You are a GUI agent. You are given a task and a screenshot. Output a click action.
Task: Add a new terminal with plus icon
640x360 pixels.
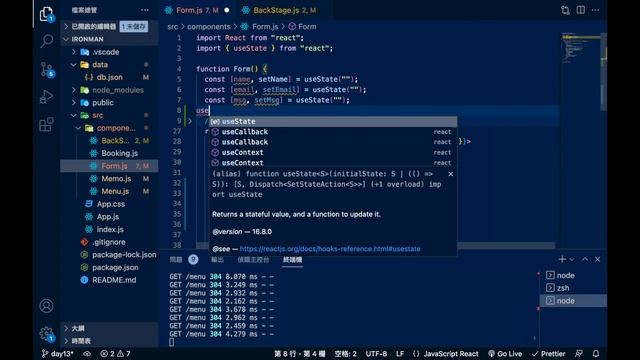click(562, 259)
